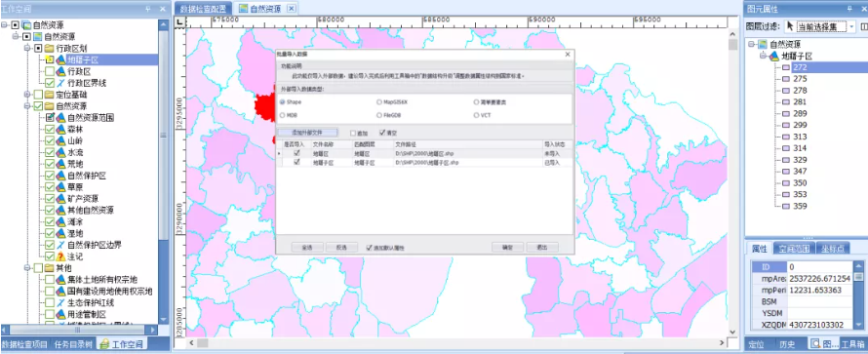Click the 行政区 layer icon
This screenshot has width=868, height=354.
60,71
